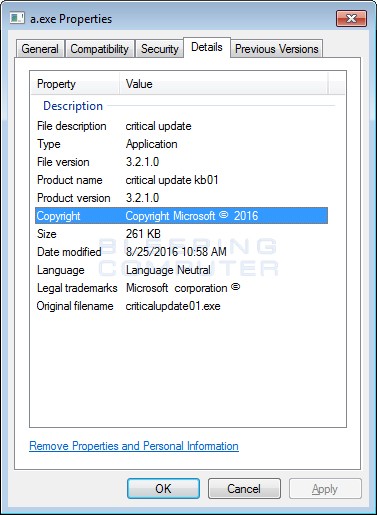Switch to the General tab

pos(40,49)
